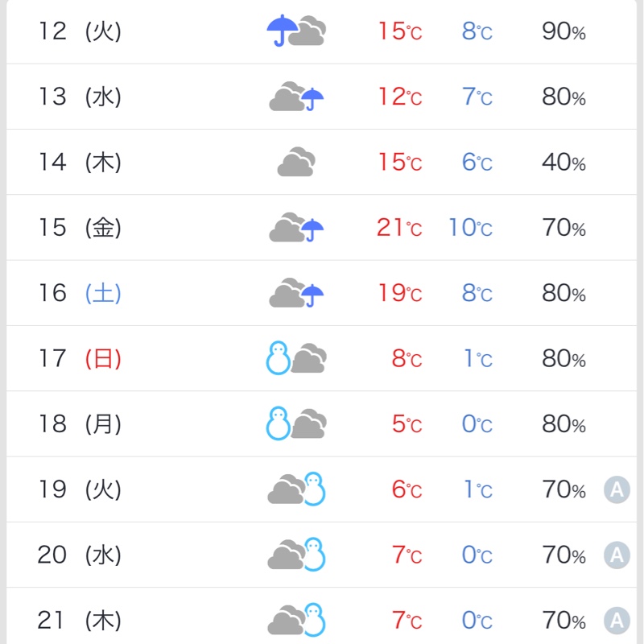This screenshot has height=644, width=644.
Task: Click the cloud-umbrella icon for 16 (土)
Action: pos(296,292)
